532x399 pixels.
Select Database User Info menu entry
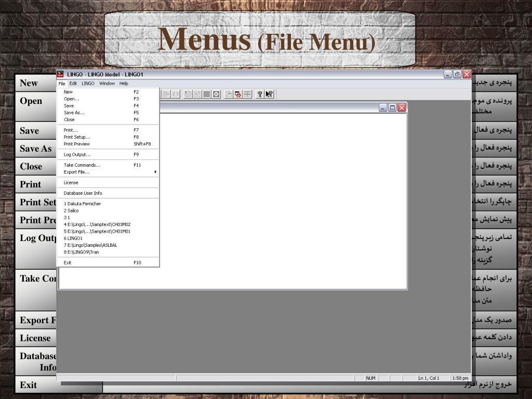point(108,193)
